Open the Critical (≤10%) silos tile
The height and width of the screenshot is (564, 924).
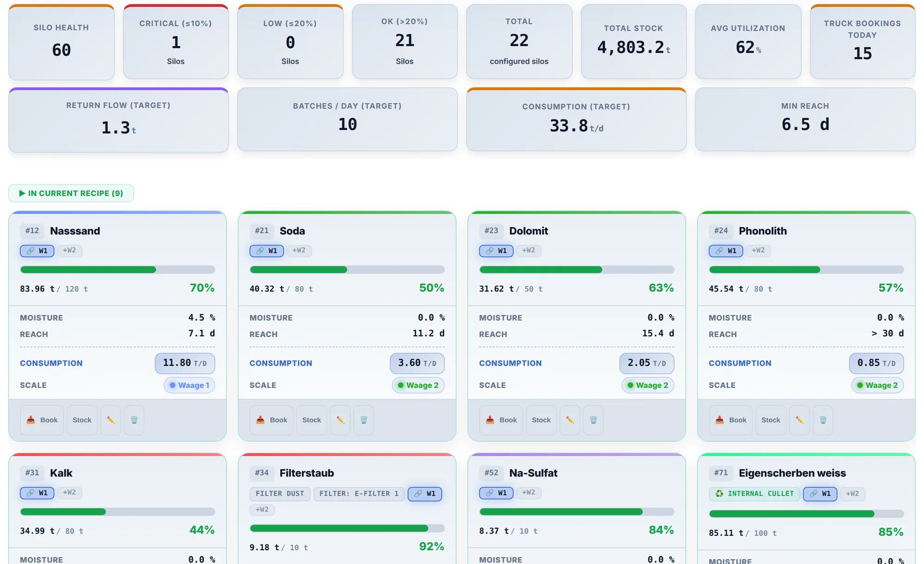coord(176,42)
